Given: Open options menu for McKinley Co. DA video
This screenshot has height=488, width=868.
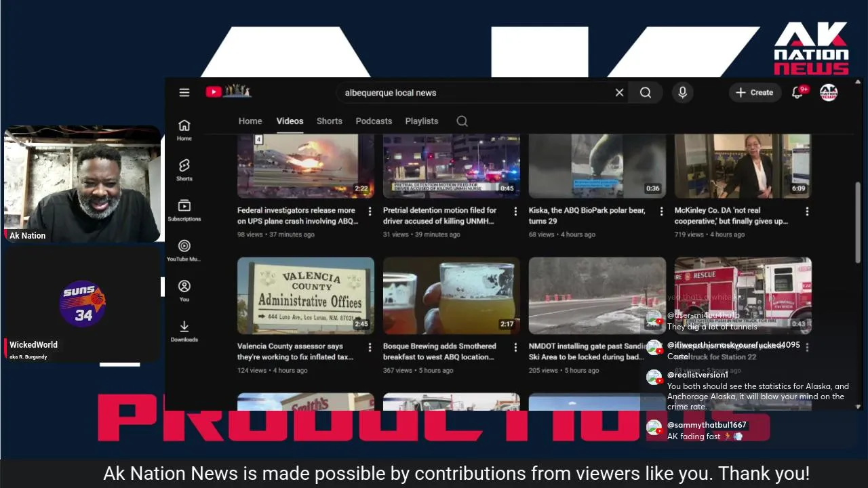Looking at the screenshot, I should [807, 211].
